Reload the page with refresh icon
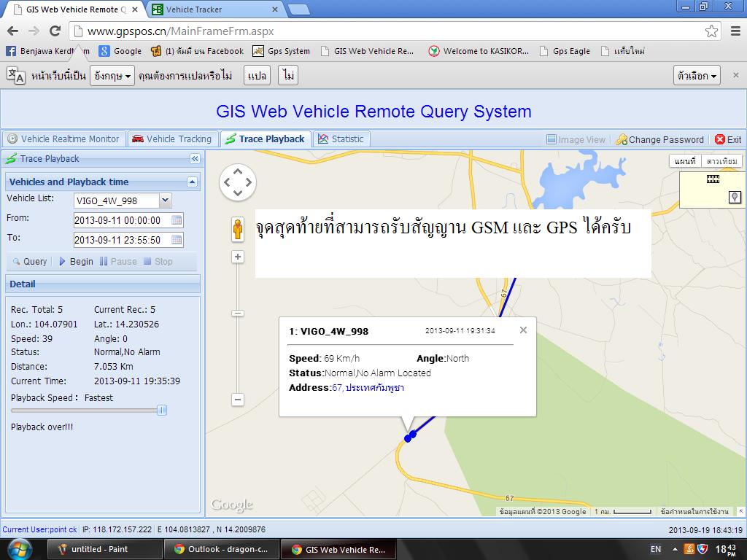The width and height of the screenshot is (747, 560). (x=55, y=31)
